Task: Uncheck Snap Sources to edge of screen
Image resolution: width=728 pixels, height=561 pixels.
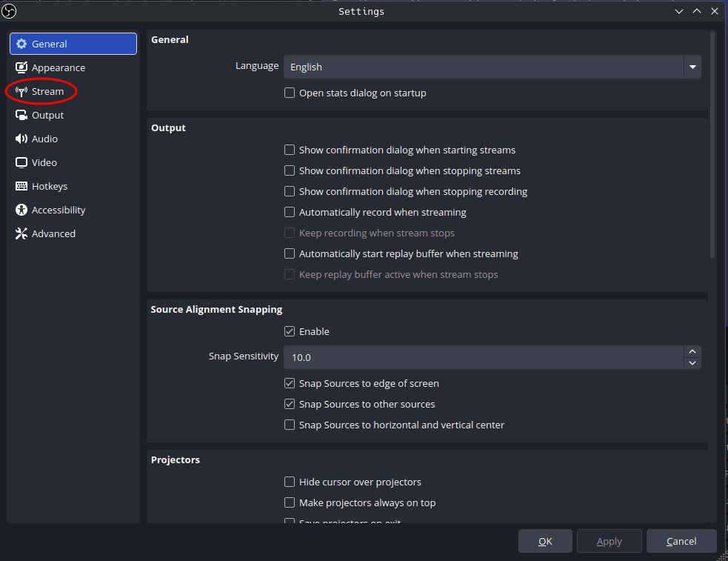Action: coord(290,383)
